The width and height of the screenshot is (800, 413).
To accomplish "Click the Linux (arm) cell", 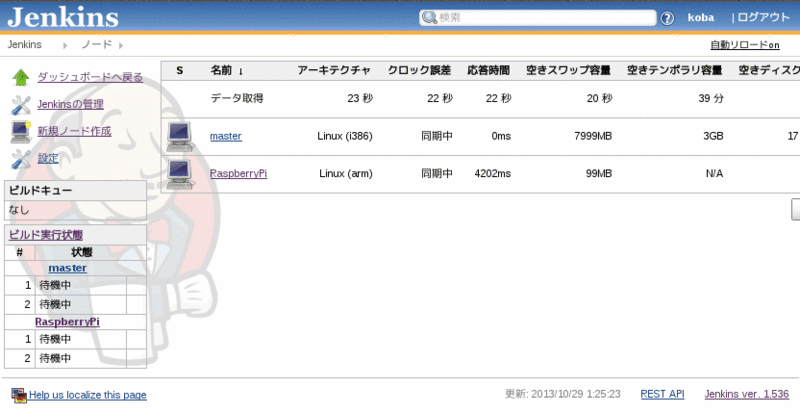I will [346, 174].
